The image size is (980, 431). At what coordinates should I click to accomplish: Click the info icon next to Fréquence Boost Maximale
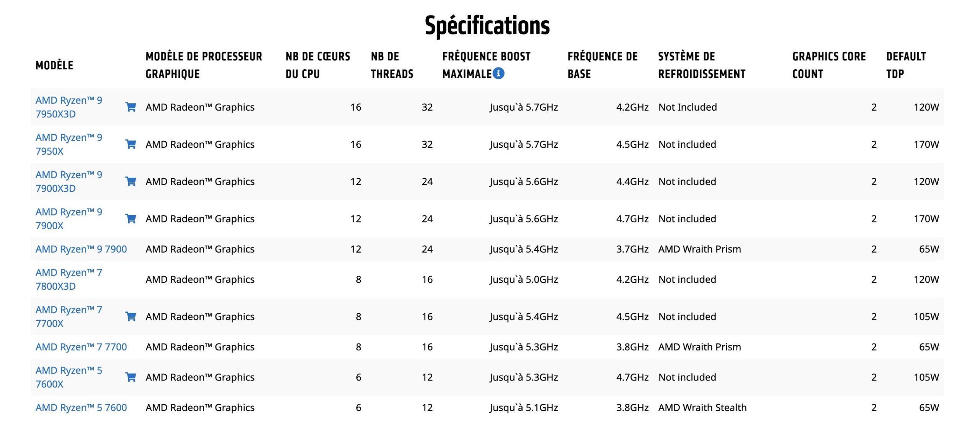tap(498, 73)
